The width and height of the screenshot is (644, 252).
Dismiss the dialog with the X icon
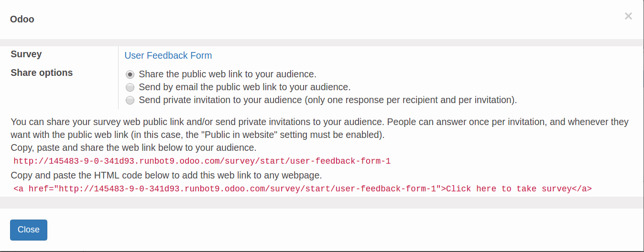pyautogui.click(x=628, y=16)
